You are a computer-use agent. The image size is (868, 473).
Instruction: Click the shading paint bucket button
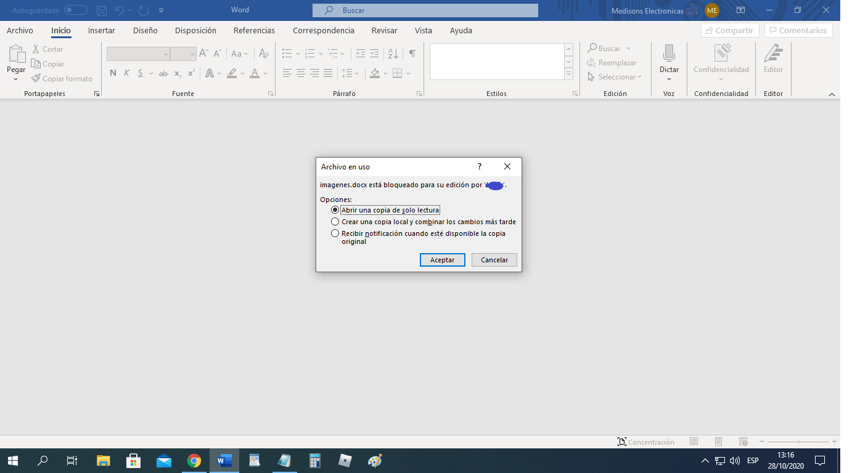[x=375, y=73]
